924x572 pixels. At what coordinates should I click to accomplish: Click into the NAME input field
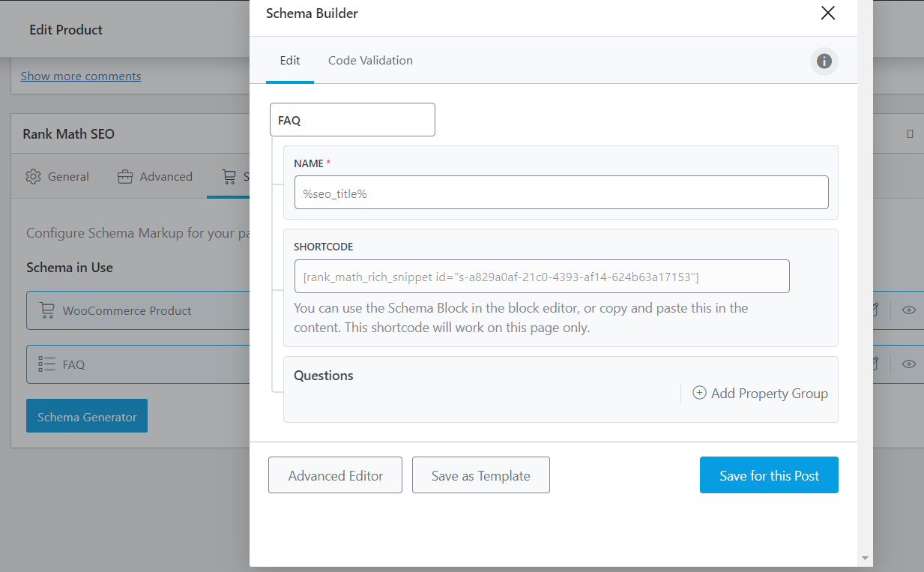click(x=561, y=193)
